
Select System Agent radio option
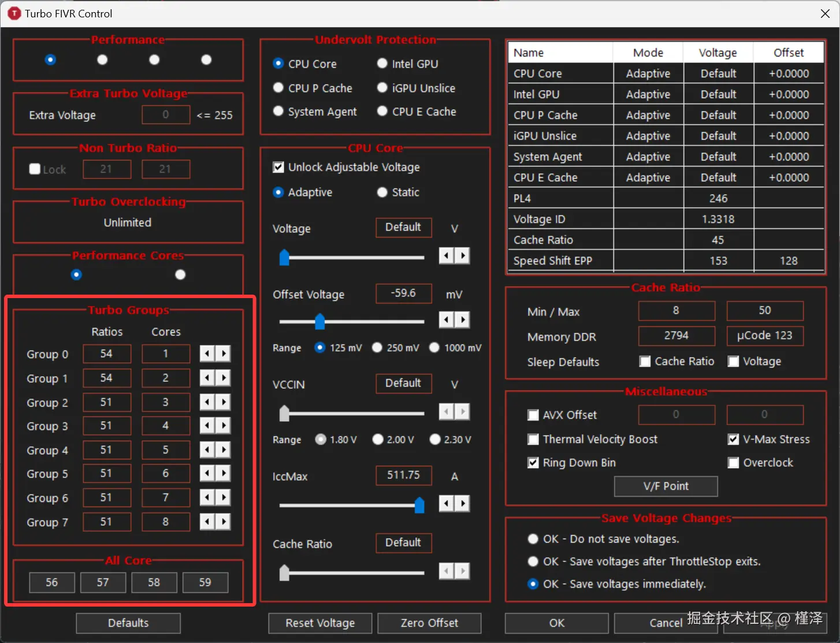pos(278,111)
